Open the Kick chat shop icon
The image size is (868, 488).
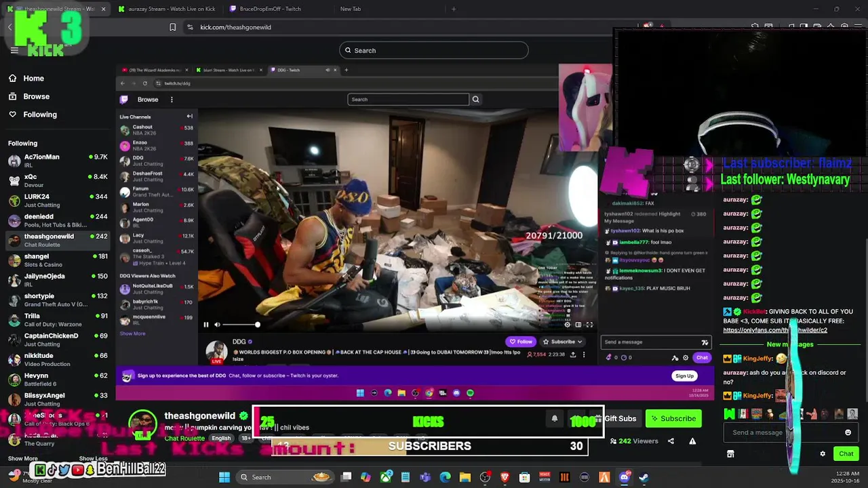pos(730,453)
